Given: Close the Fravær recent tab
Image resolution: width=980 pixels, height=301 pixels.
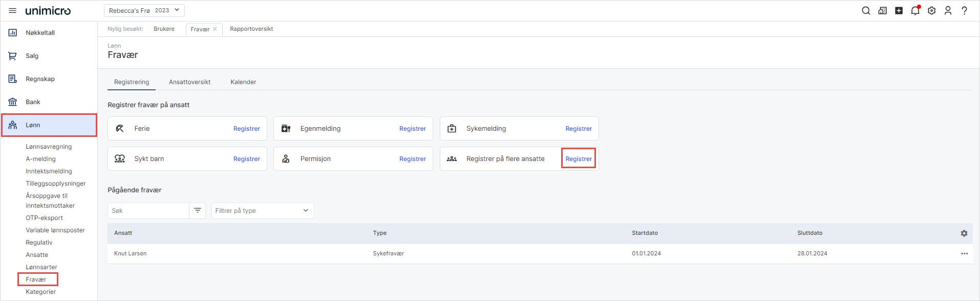Looking at the screenshot, I should coord(215,29).
